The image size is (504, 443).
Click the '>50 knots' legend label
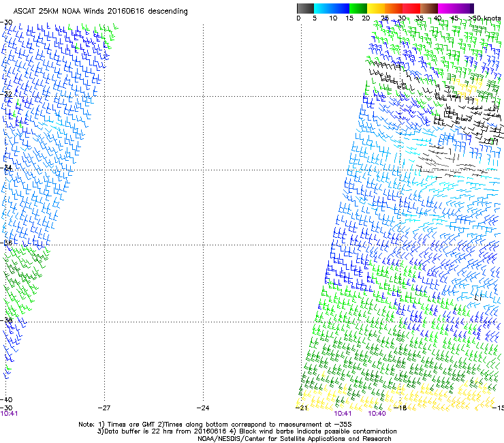(x=485, y=18)
